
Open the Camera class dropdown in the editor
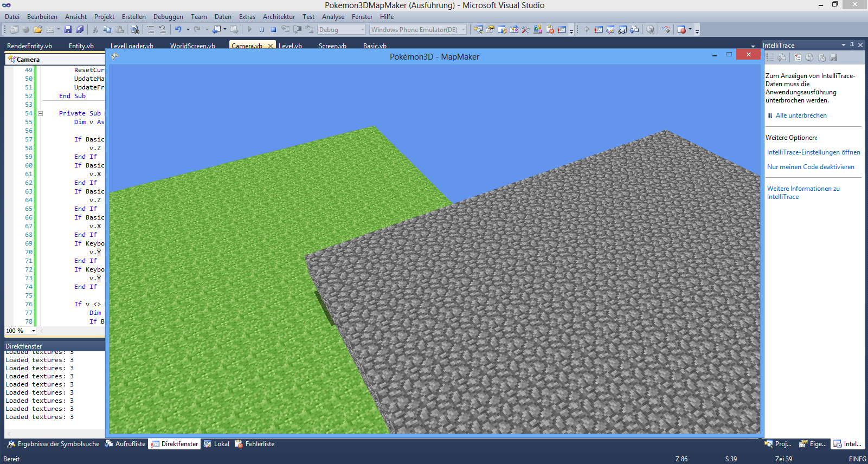(55, 59)
